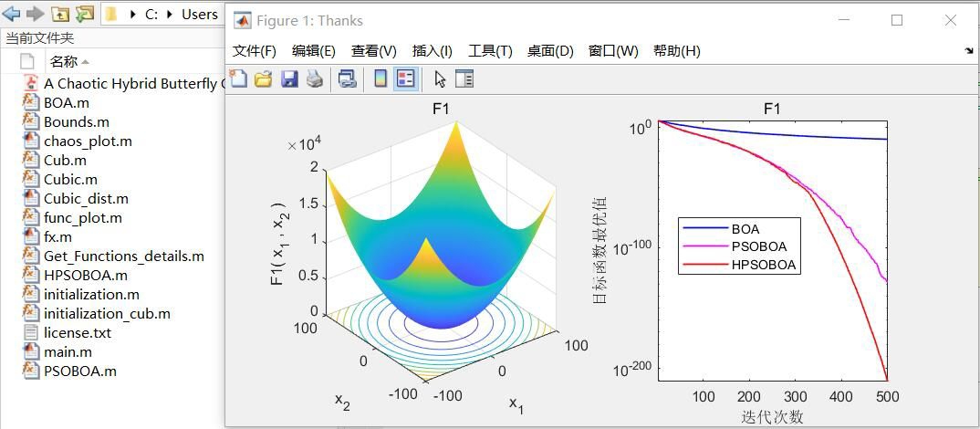Save figure using floppy disk icon
Screen dimensions: 980x429
289,78
